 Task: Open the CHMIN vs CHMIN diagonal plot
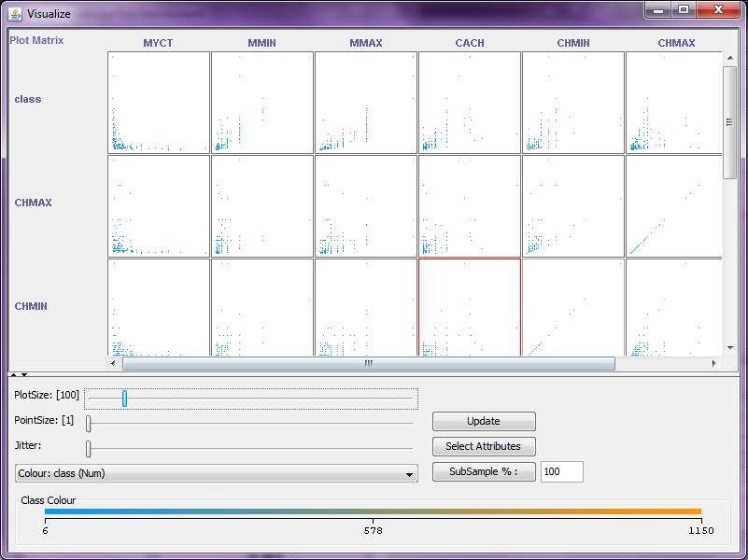[573, 307]
